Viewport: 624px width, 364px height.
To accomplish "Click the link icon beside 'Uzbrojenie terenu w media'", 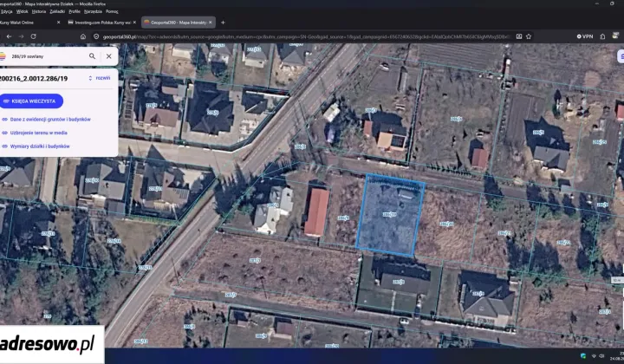I will click(5, 133).
